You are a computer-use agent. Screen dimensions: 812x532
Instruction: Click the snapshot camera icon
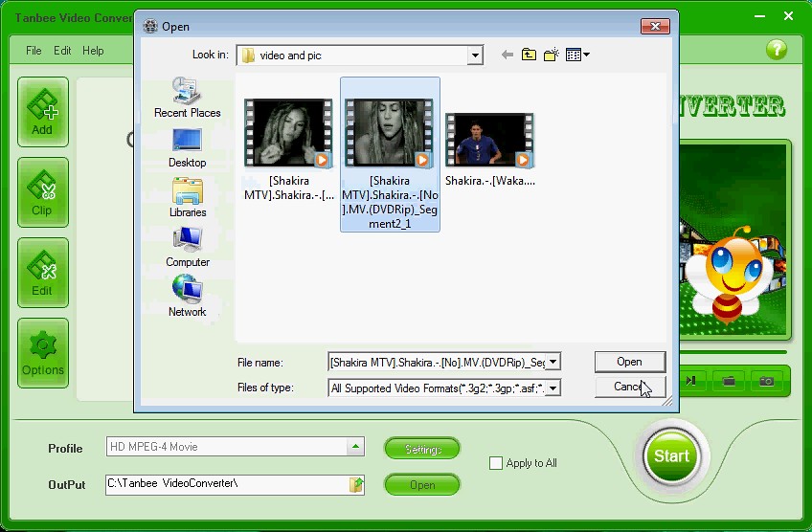766,382
